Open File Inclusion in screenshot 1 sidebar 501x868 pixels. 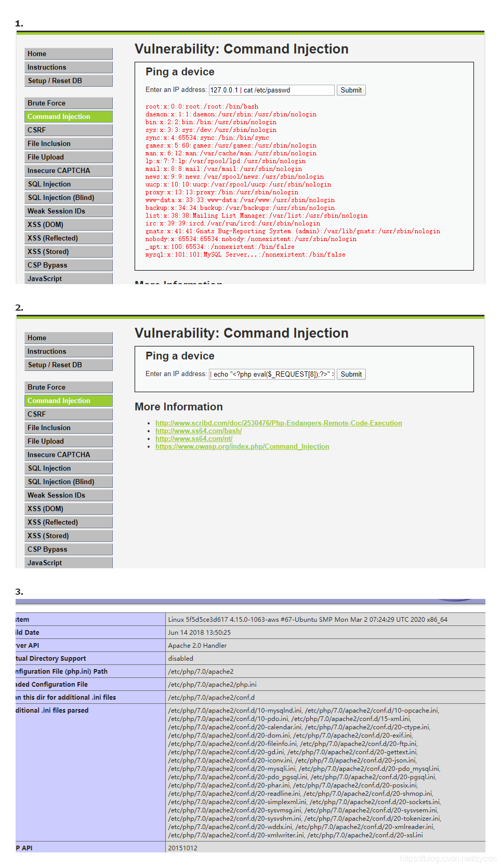click(x=68, y=143)
